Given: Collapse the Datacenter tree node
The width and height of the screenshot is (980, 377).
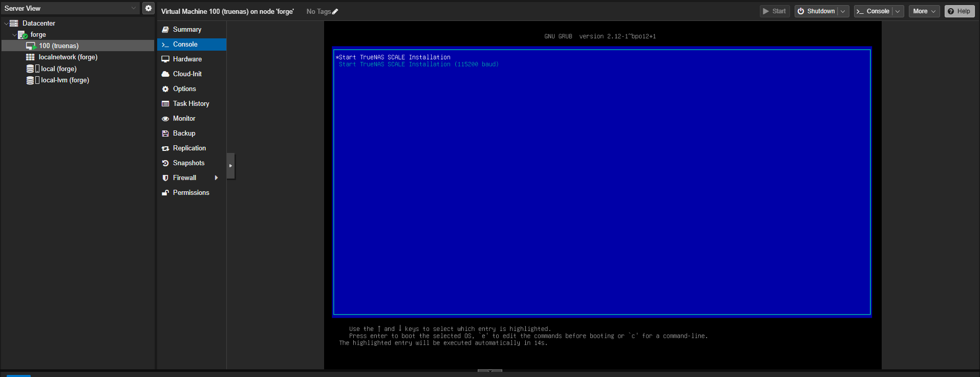Looking at the screenshot, I should [x=6, y=24].
